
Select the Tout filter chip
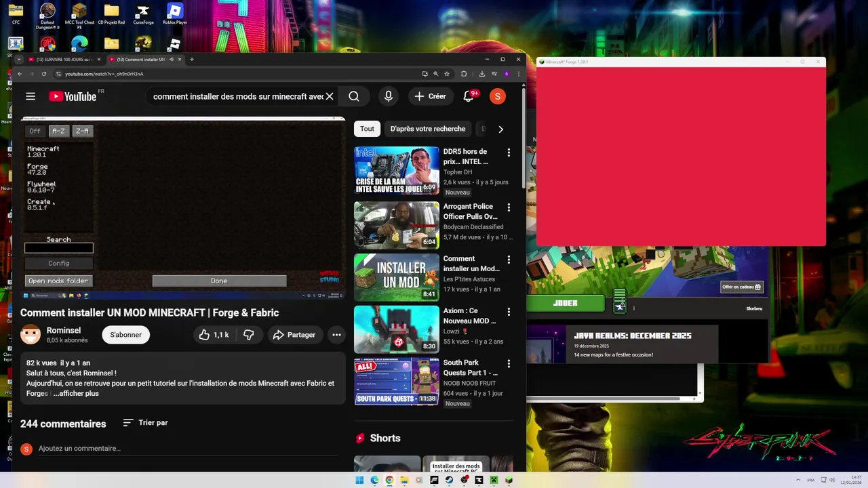[x=367, y=129]
